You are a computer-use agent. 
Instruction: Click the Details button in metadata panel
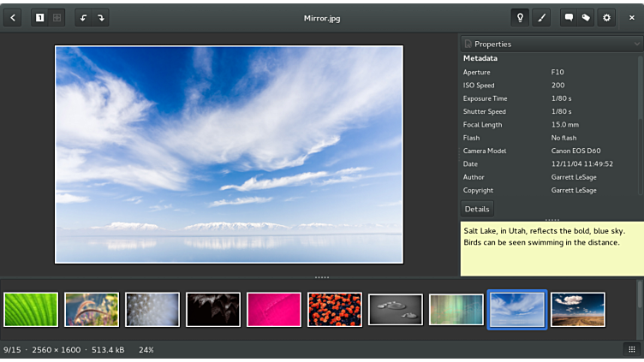[477, 209]
